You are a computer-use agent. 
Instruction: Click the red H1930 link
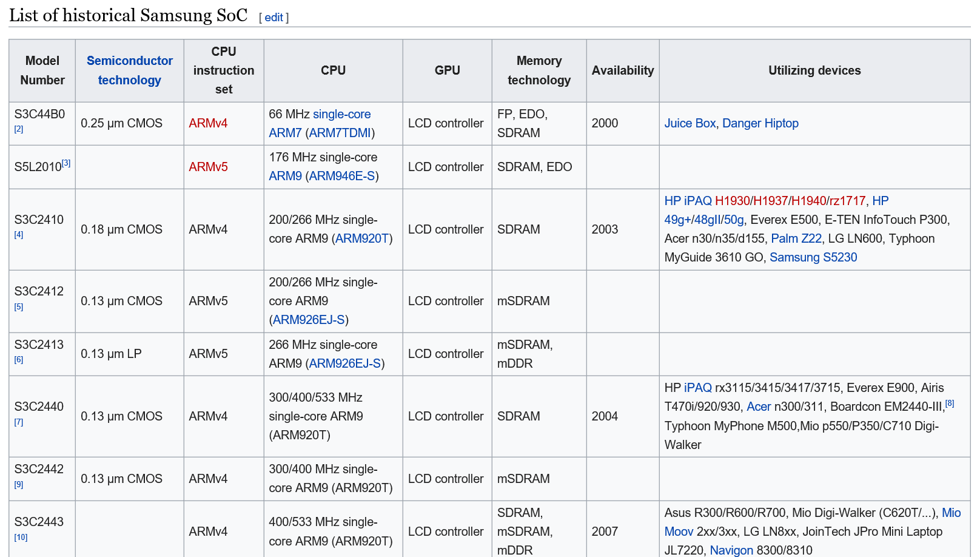tap(733, 201)
